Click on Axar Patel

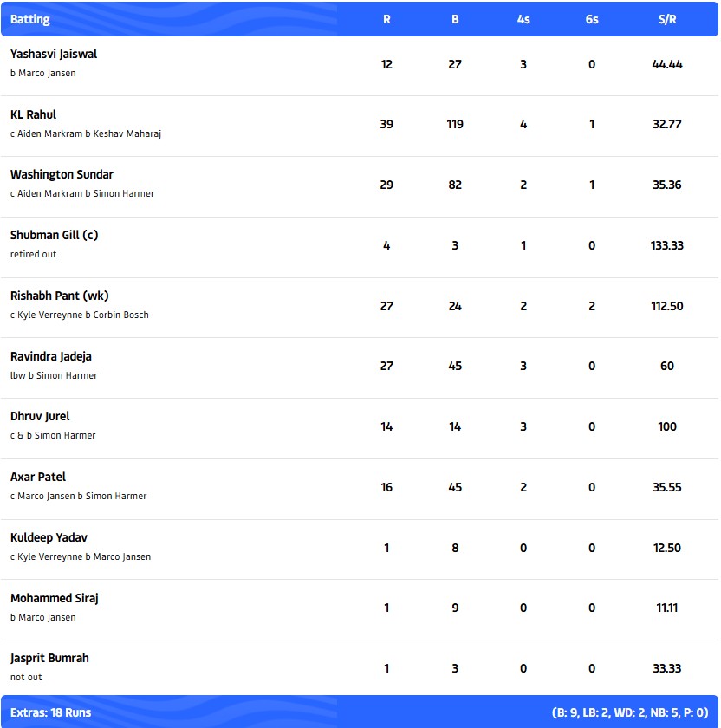pyautogui.click(x=38, y=477)
